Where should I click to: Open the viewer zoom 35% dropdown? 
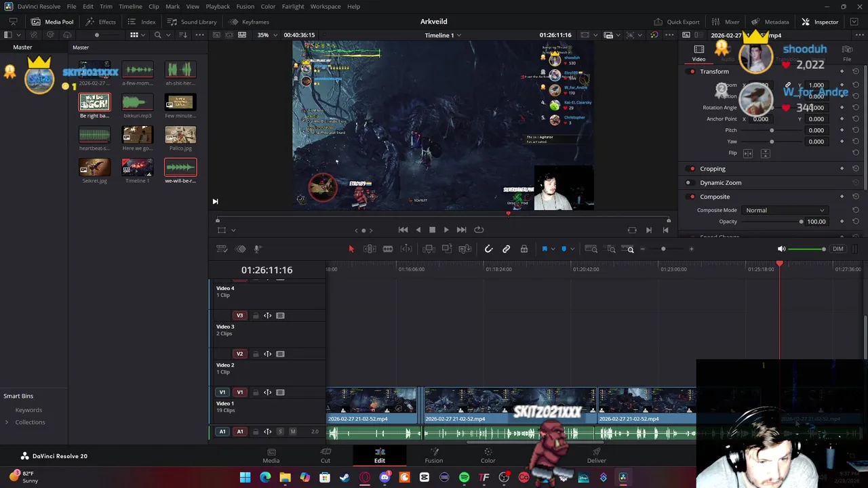[x=267, y=35]
